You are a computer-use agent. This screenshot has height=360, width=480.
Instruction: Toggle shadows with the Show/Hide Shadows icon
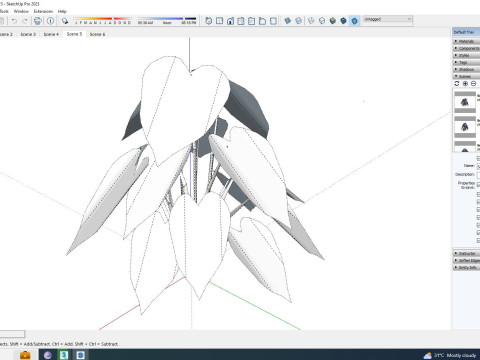tap(65, 21)
